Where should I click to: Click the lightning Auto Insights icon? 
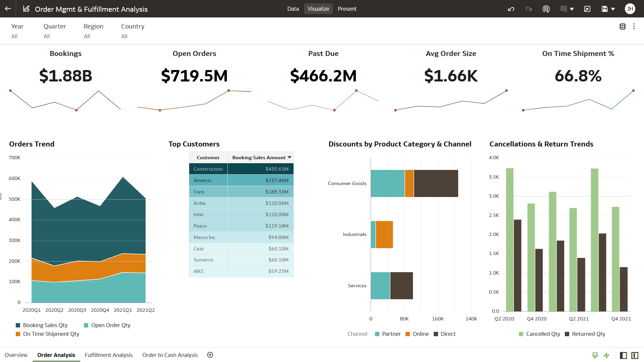[x=607, y=355]
